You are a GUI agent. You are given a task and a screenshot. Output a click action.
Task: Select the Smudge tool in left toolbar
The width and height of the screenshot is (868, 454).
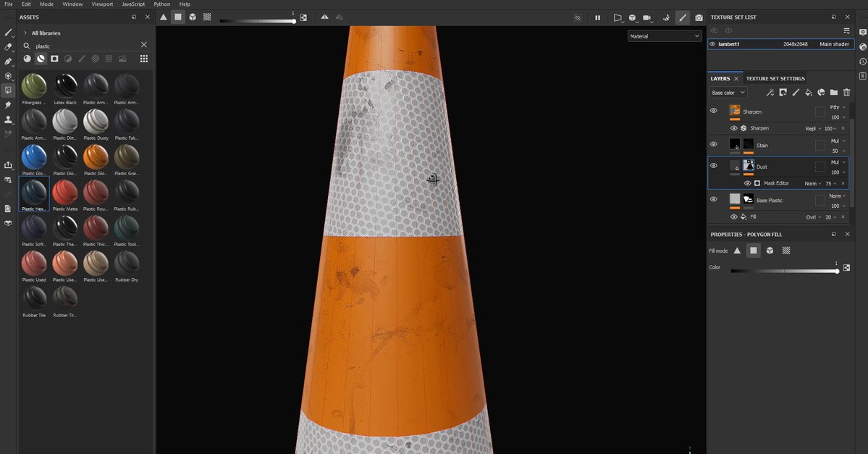click(x=8, y=105)
